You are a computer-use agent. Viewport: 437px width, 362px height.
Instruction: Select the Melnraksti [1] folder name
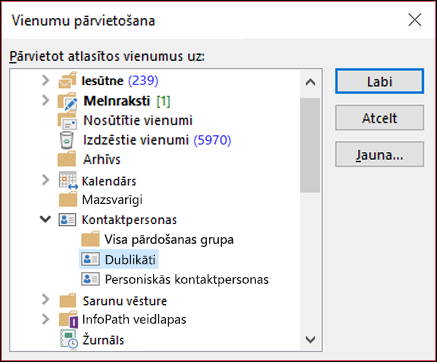point(127,101)
